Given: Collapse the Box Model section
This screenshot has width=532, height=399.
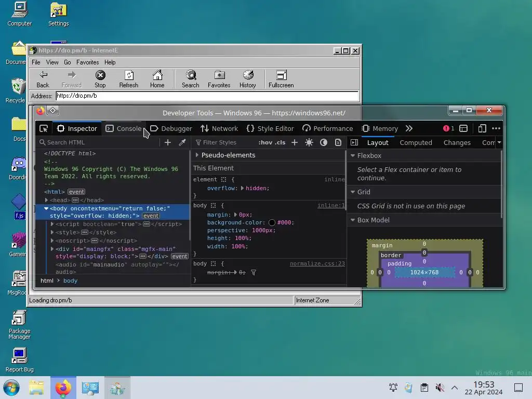Looking at the screenshot, I should point(353,220).
